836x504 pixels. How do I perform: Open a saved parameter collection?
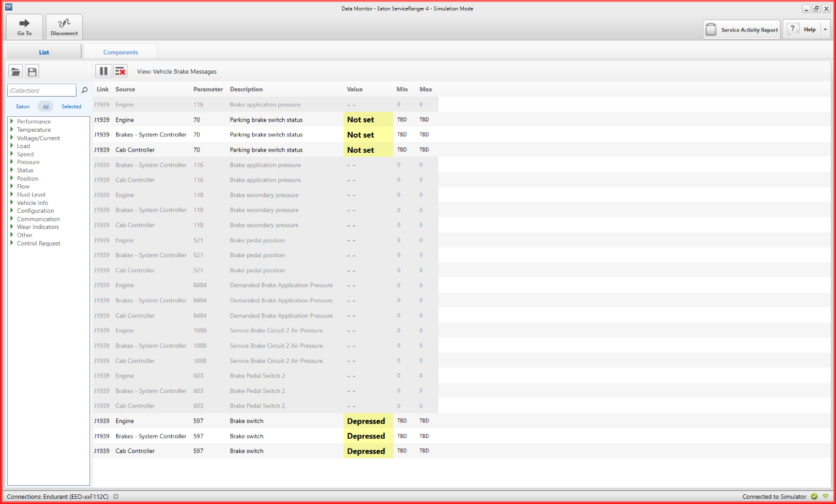coord(15,71)
